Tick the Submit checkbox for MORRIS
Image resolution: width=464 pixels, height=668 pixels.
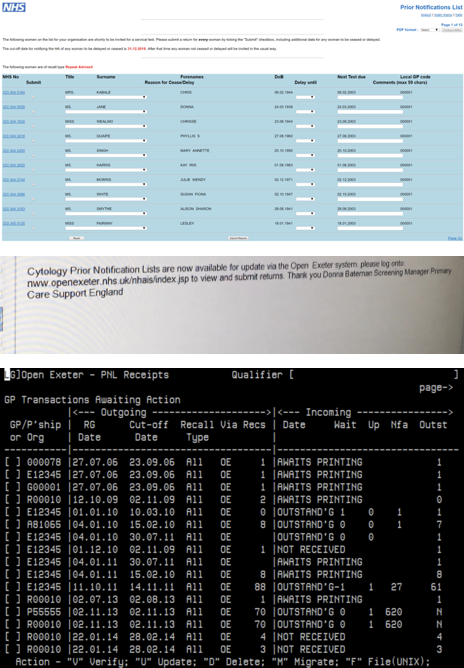(33, 184)
